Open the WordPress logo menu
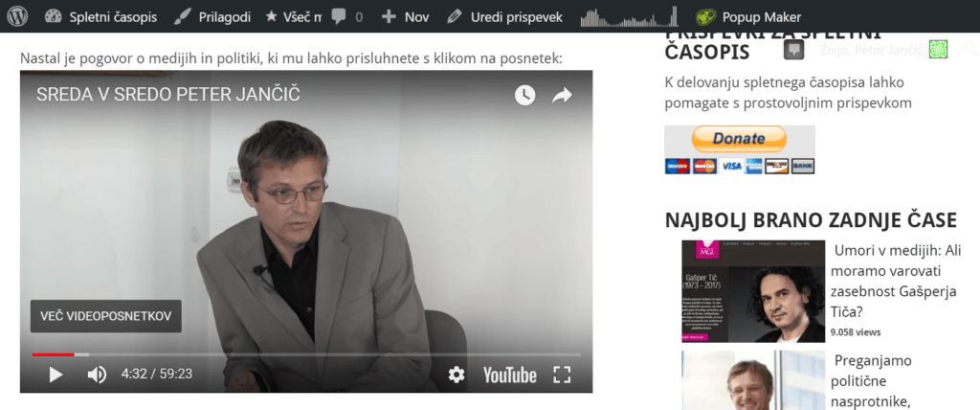 coord(17,16)
